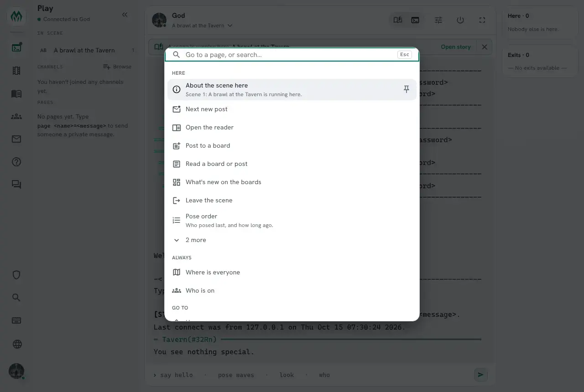Image resolution: width=584 pixels, height=392 pixels.
Task: Open the search magnifier in left rail
Action: tap(16, 298)
